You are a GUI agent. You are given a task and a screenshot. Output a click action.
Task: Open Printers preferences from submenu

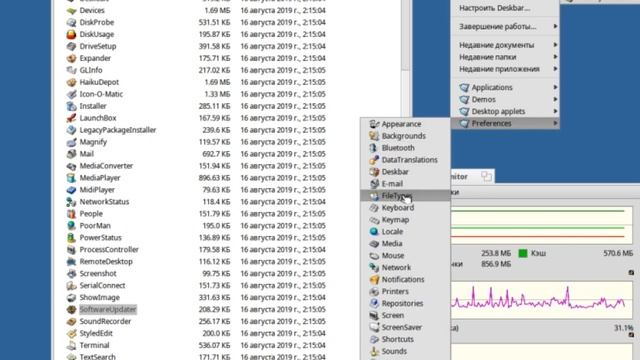click(405, 291)
